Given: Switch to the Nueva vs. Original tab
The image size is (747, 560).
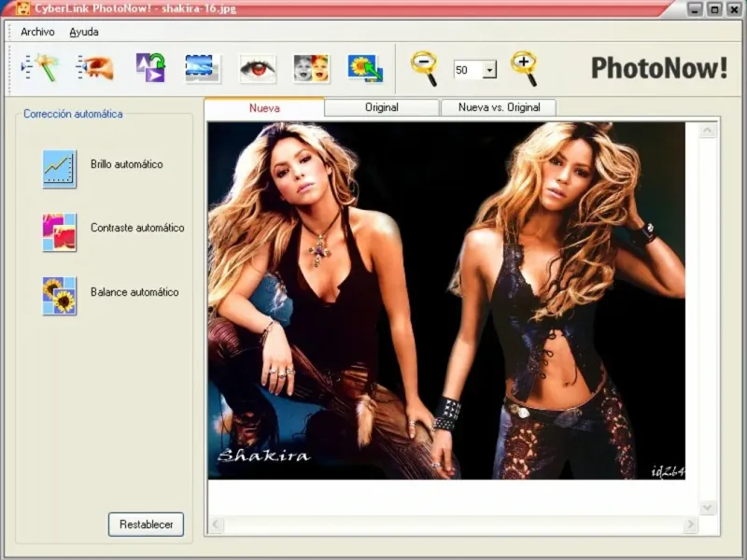Looking at the screenshot, I should tap(499, 107).
